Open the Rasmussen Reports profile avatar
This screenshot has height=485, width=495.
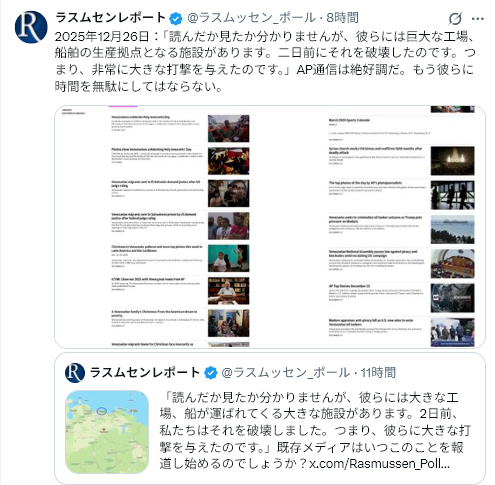[x=31, y=27]
